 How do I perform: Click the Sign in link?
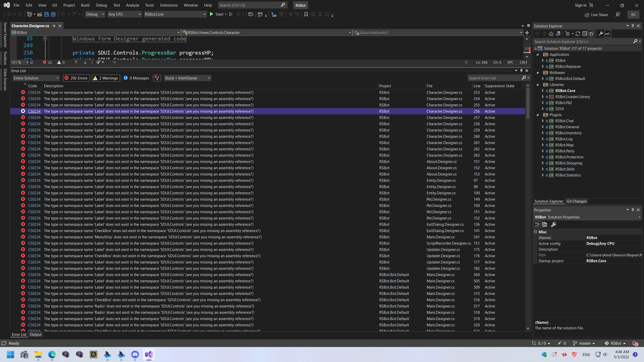580,5
